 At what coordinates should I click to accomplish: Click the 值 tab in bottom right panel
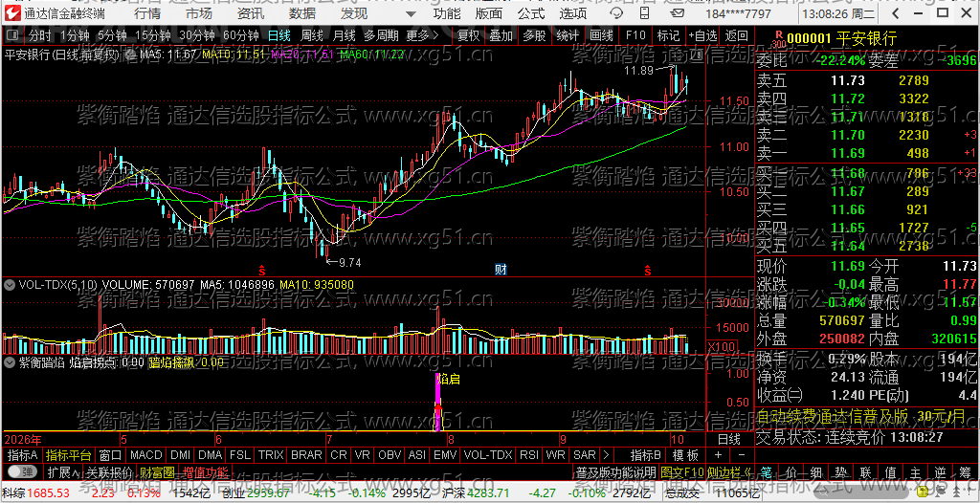tap(891, 471)
